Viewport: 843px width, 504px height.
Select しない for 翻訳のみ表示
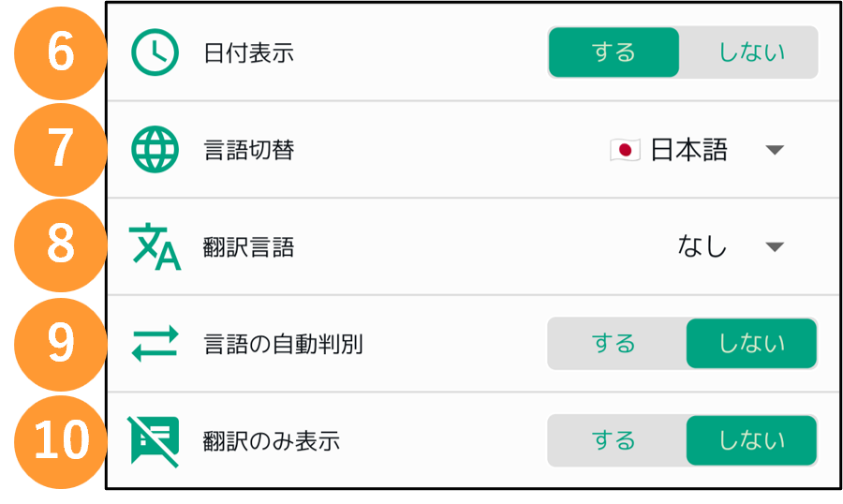pyautogui.click(x=751, y=440)
